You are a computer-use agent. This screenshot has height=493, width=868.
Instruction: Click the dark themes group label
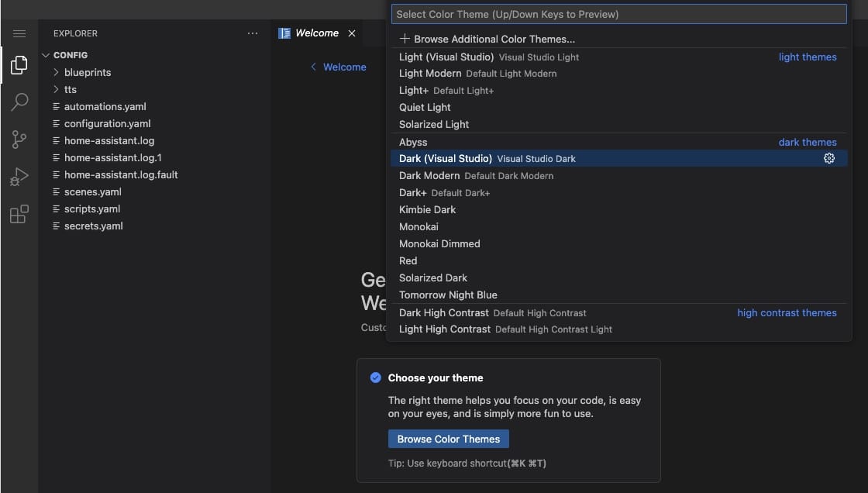pyautogui.click(x=808, y=143)
